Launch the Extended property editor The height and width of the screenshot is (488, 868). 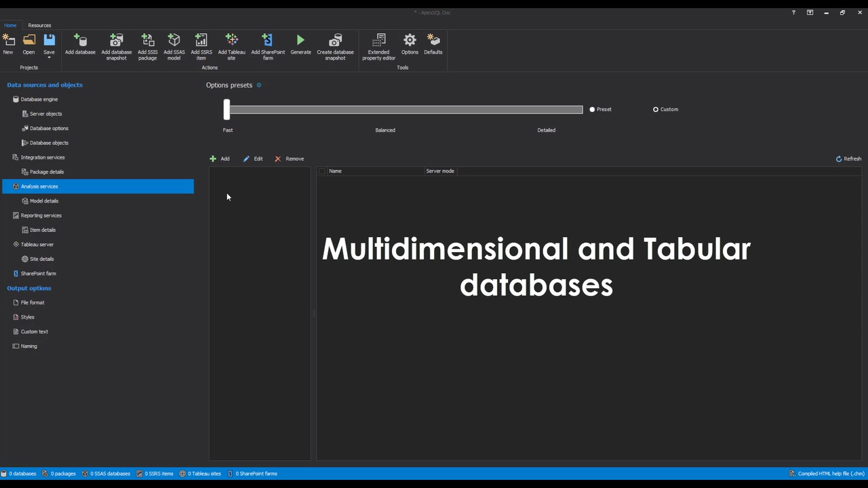tap(378, 41)
